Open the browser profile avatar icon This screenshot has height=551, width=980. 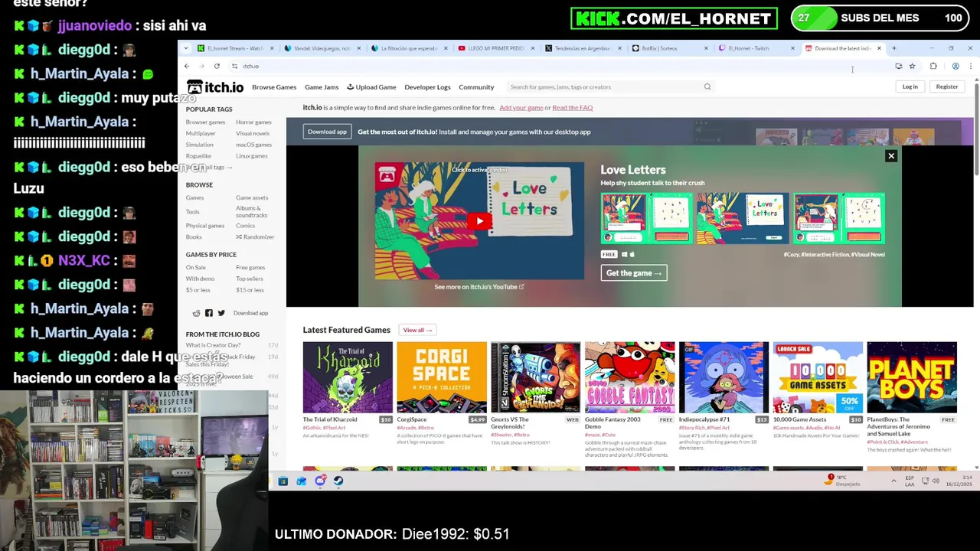tap(955, 67)
